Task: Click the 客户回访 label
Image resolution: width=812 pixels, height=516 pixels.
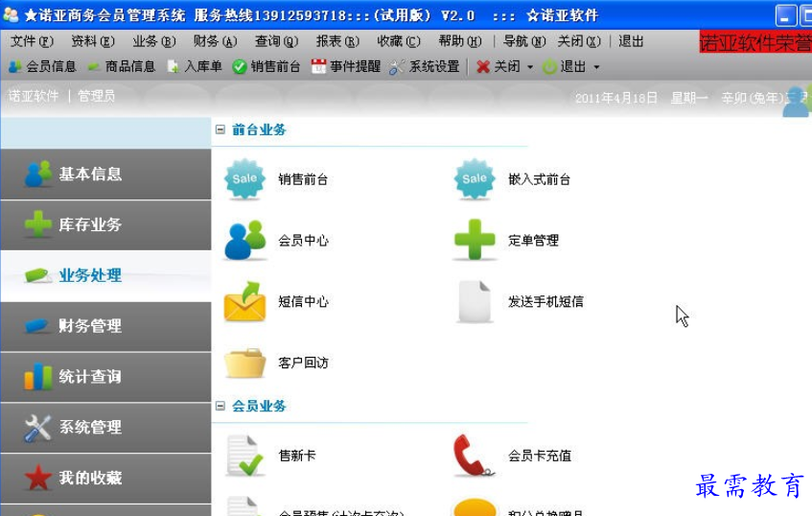Action: (303, 363)
